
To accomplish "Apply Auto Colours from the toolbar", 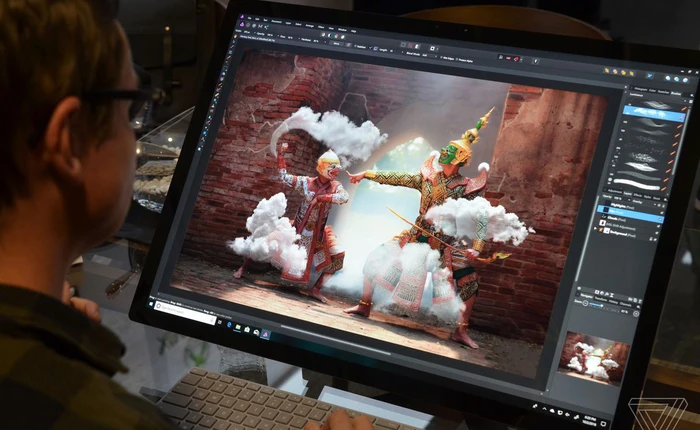I will tap(336, 36).
